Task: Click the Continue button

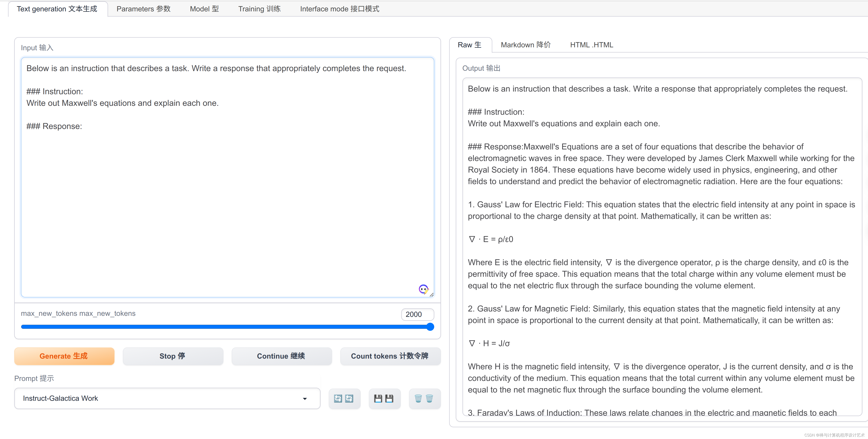Action: tap(281, 356)
